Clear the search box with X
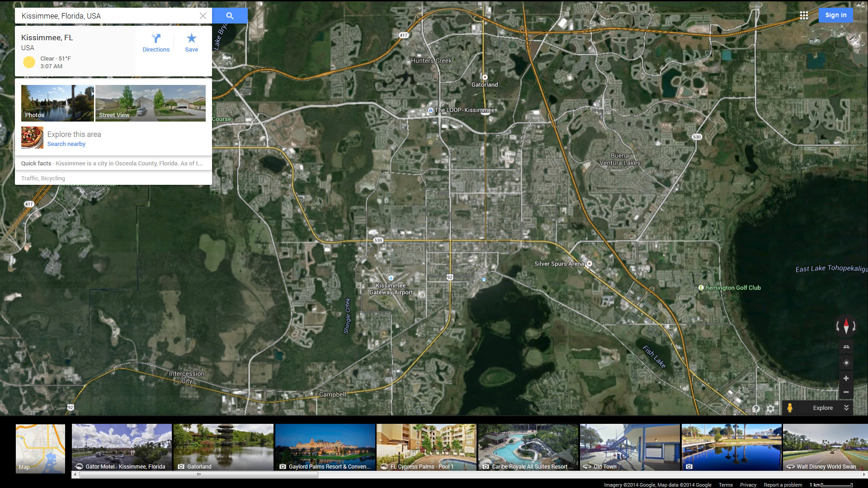The height and width of the screenshot is (488, 868). click(x=203, y=16)
